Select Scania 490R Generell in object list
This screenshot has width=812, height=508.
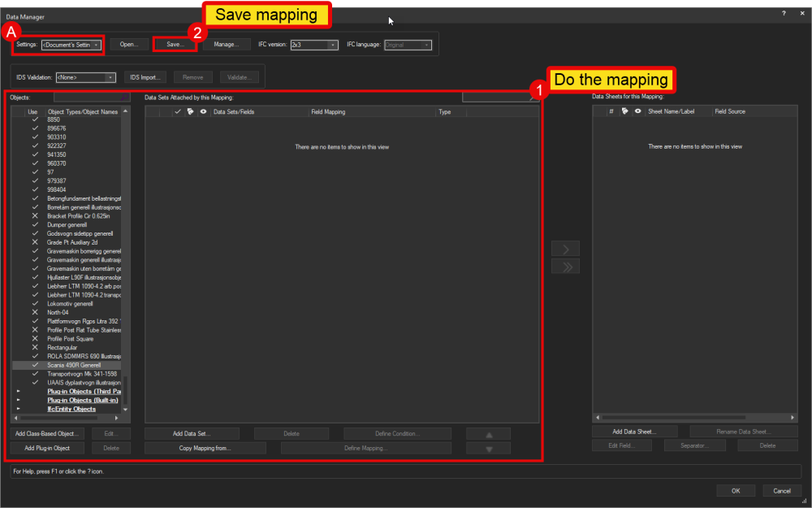[74, 365]
